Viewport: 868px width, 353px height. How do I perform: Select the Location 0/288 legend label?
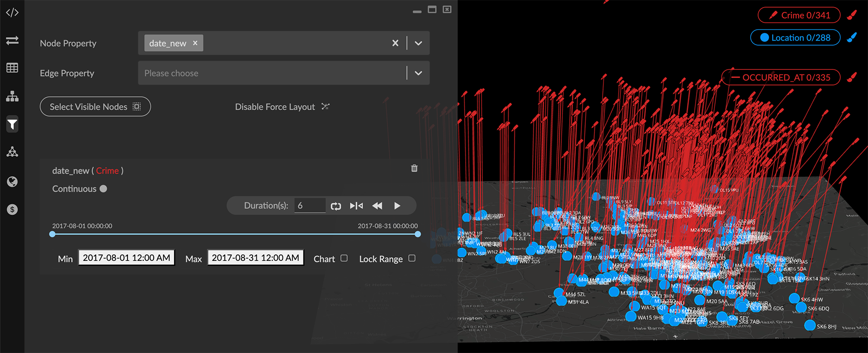795,38
